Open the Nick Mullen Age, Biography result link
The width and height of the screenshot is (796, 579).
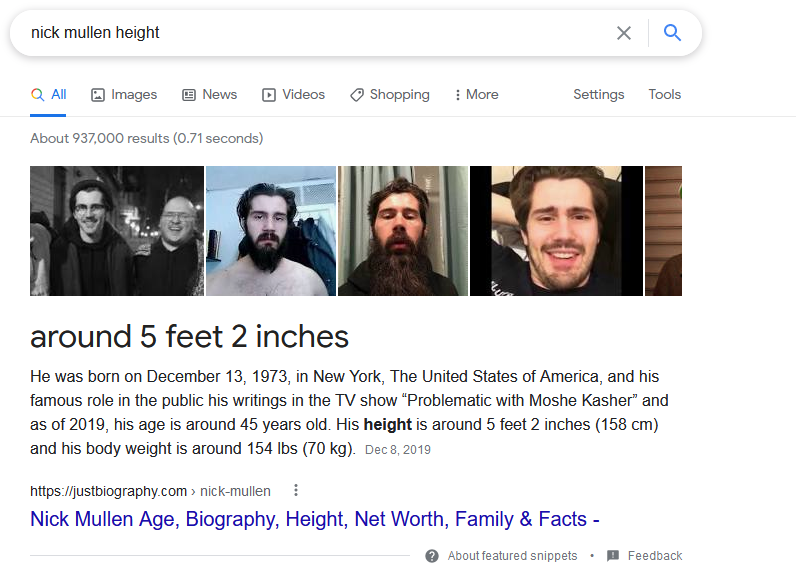tap(314, 519)
